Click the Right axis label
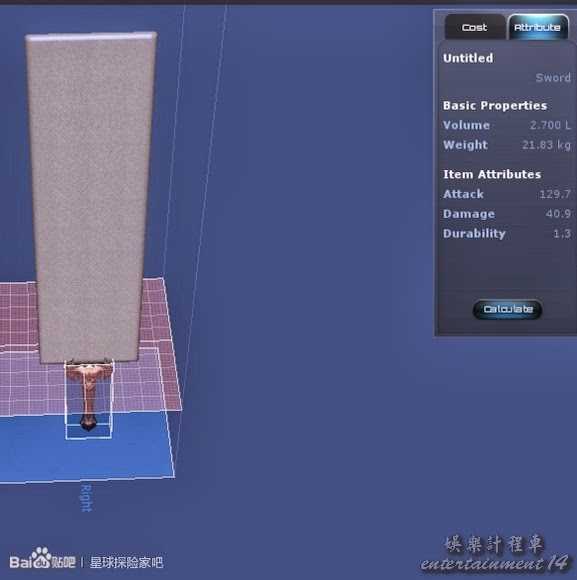This screenshot has height=580, width=577. [86, 499]
